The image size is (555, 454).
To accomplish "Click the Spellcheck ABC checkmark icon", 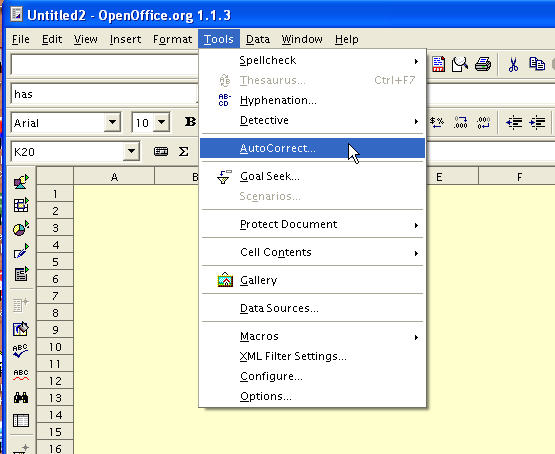I will [21, 351].
